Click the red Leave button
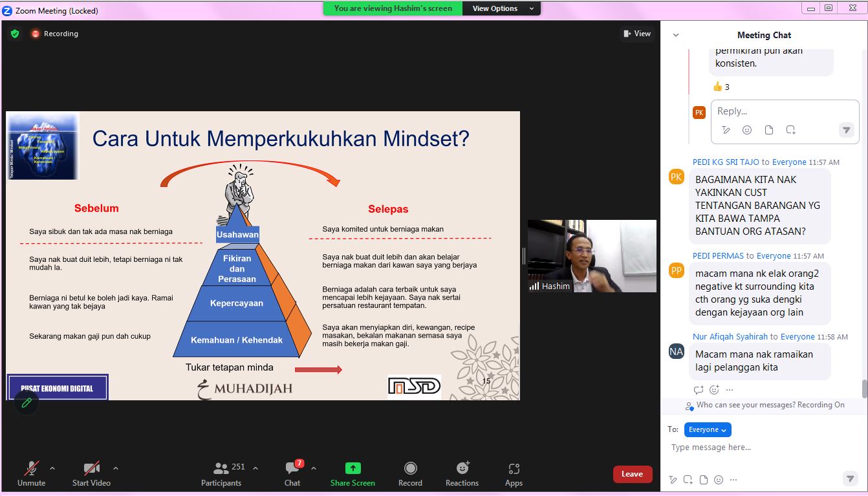This screenshot has height=496, width=868. click(632, 474)
